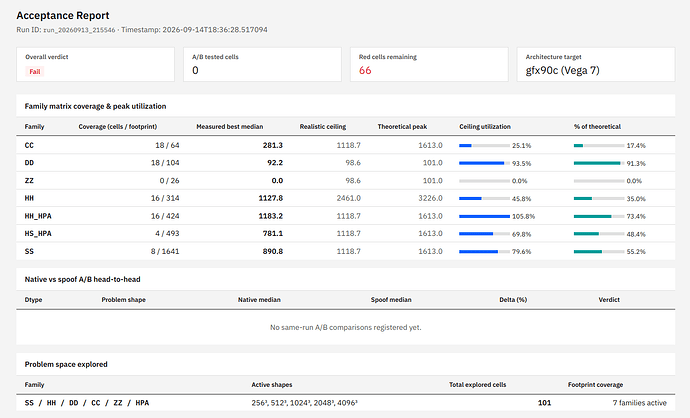Click the HH_HPA coverage cell 16 / 424

click(165, 216)
